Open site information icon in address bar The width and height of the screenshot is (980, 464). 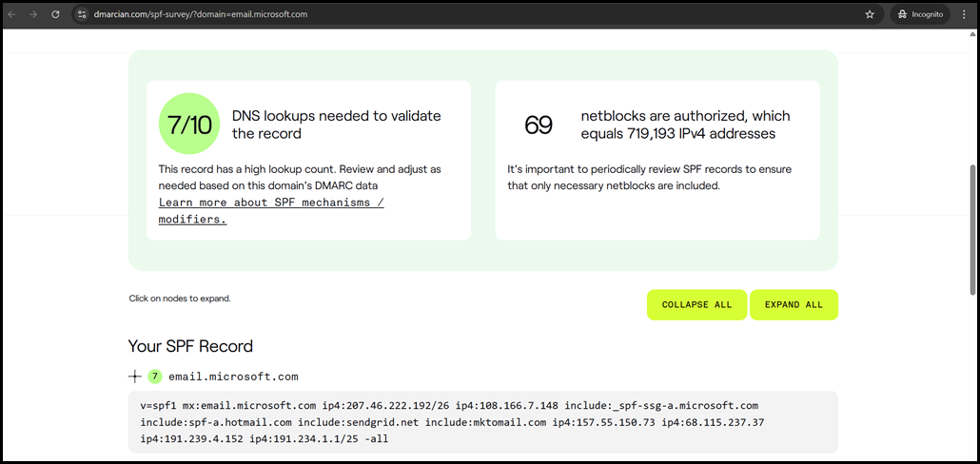[x=82, y=14]
